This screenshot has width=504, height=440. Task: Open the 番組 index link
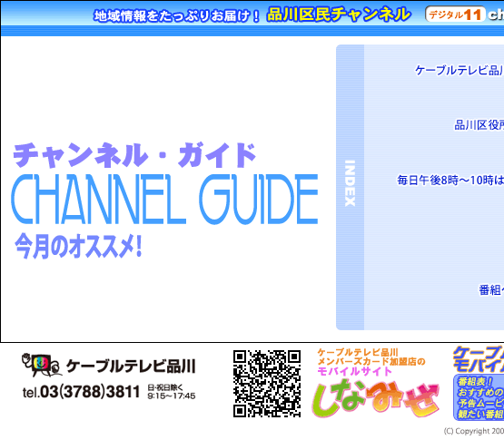[x=491, y=290]
